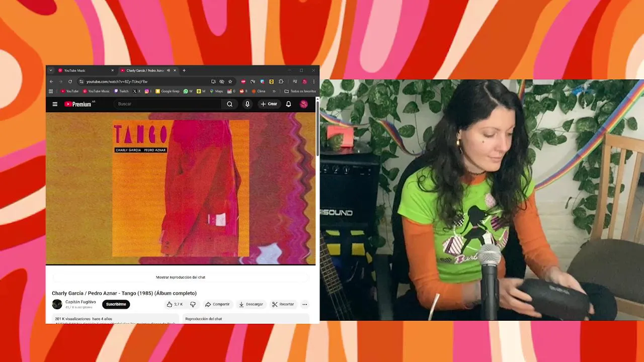Open the YouTube account avatar menu
Image resolution: width=644 pixels, height=362 pixels.
tap(304, 104)
